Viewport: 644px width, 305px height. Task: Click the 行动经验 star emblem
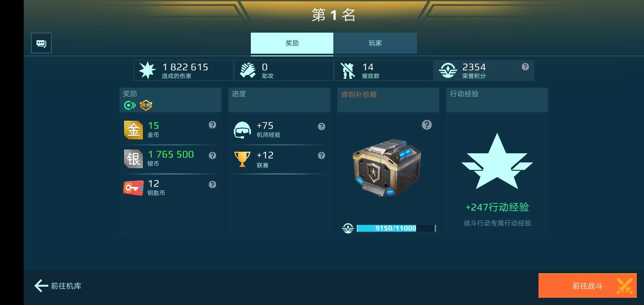pyautogui.click(x=497, y=161)
